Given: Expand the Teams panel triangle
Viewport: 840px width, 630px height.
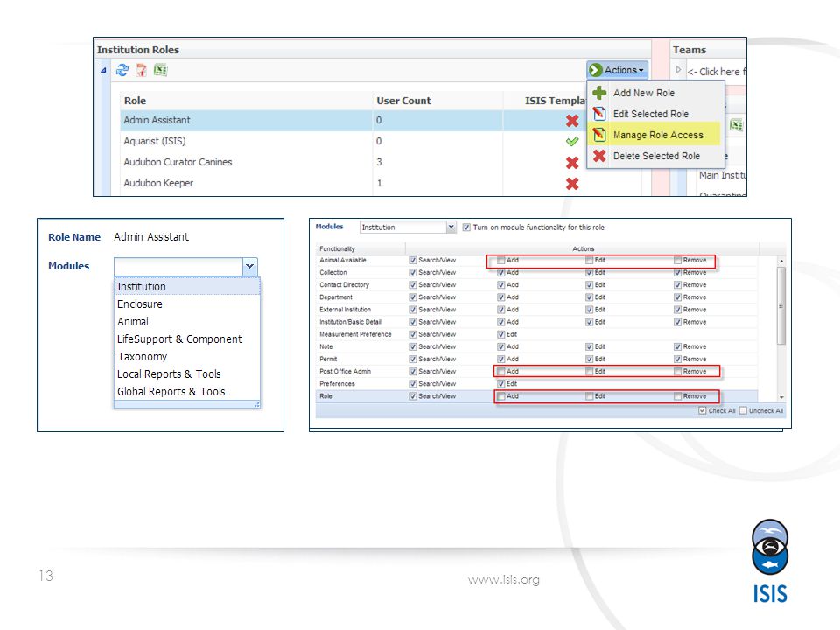Looking at the screenshot, I should coord(678,70).
